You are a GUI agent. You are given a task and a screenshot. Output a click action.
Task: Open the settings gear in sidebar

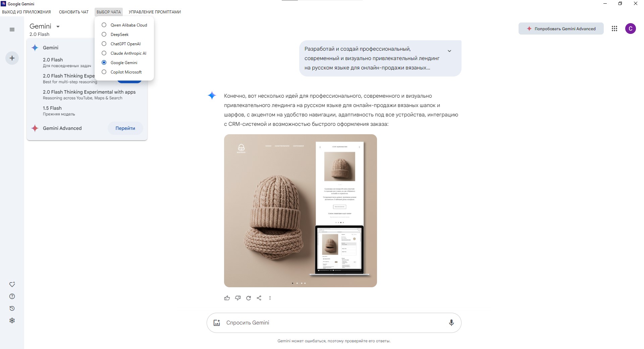click(x=12, y=320)
